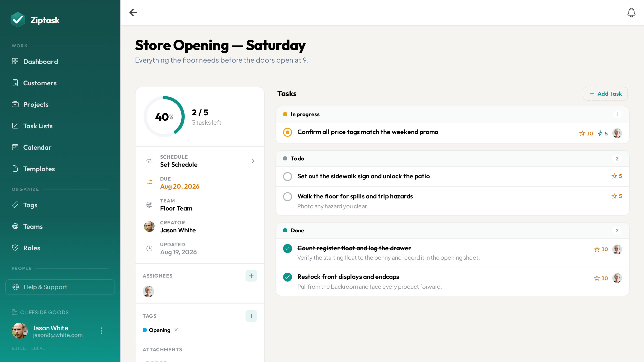Viewport: 644px width, 362px height.
Task: Open the Tags page in sidebar
Action: click(x=30, y=205)
